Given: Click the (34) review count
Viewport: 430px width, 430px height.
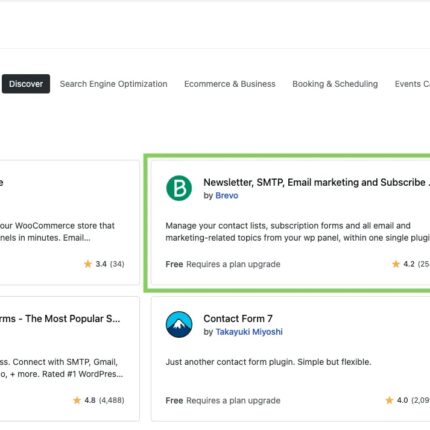Looking at the screenshot, I should (117, 264).
